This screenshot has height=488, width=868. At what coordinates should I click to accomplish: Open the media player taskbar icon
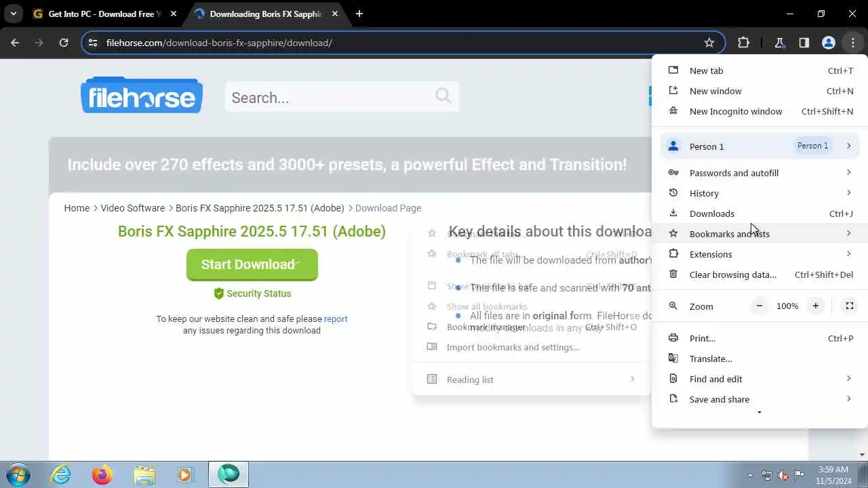185,474
